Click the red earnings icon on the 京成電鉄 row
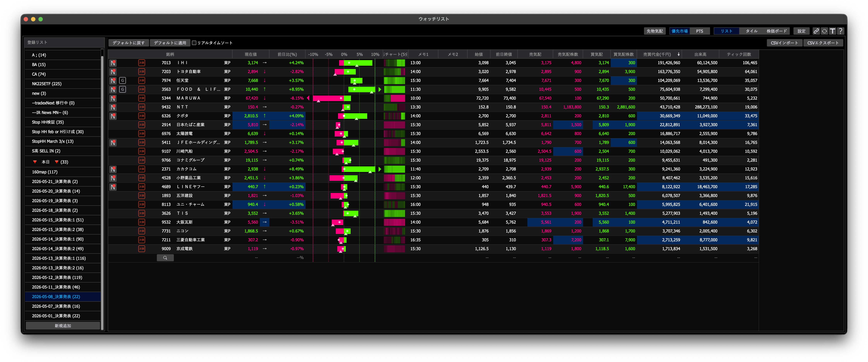The height and width of the screenshot is (362, 868). [x=142, y=249]
